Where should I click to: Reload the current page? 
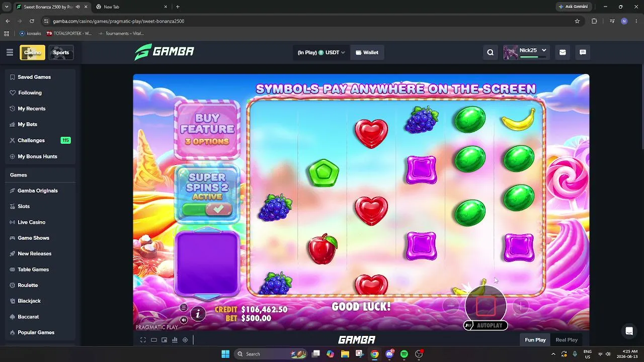(32, 21)
